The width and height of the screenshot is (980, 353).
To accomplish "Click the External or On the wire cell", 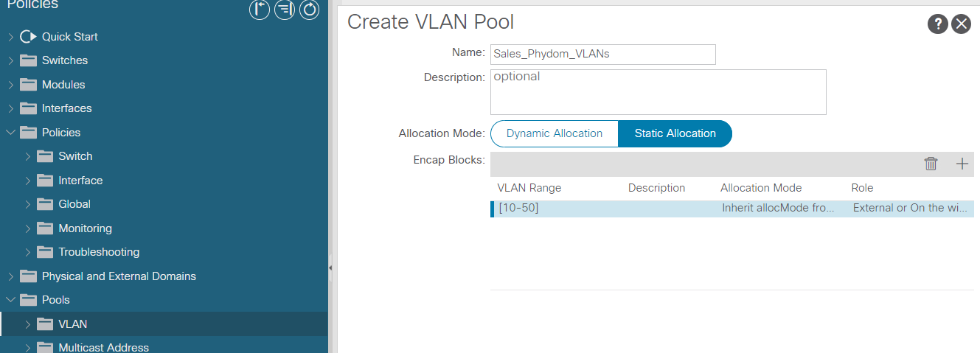I will [x=909, y=208].
